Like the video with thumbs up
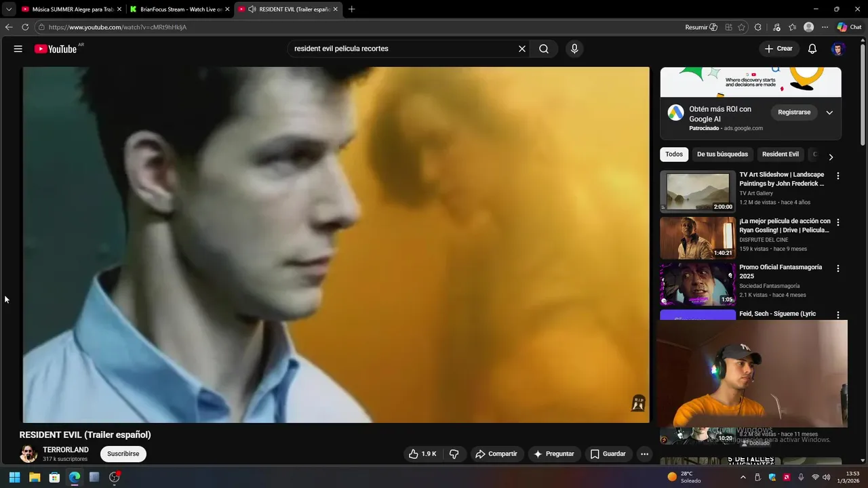 pos(422,454)
